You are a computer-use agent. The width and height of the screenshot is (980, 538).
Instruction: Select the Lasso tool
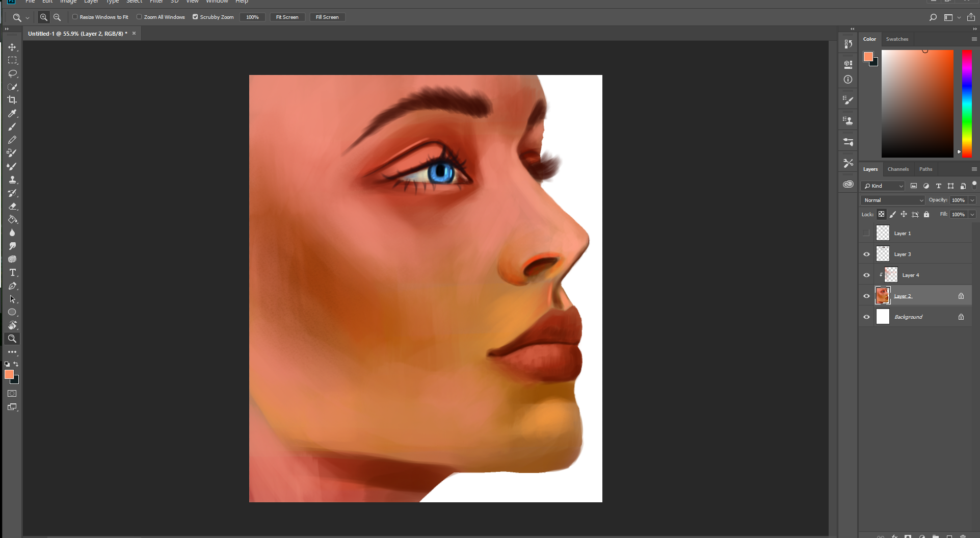click(12, 73)
